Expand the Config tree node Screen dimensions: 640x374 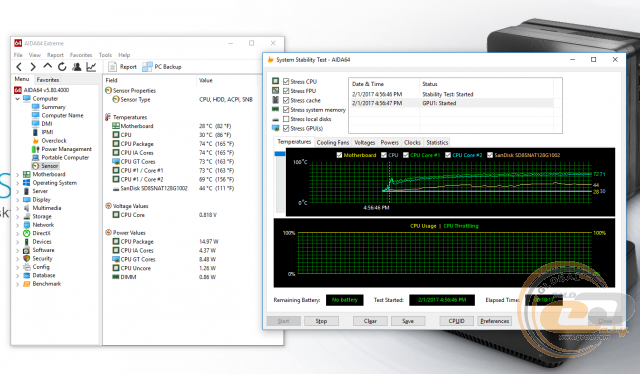pyautogui.click(x=18, y=267)
